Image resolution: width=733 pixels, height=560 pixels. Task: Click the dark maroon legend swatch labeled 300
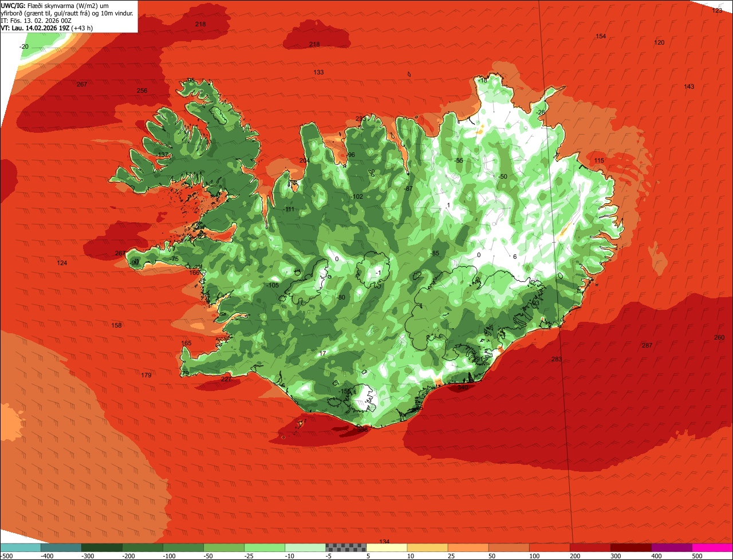[x=631, y=547]
